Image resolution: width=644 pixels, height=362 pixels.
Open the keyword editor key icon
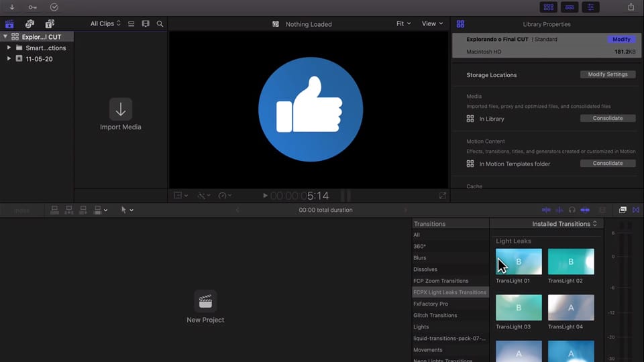point(32,7)
